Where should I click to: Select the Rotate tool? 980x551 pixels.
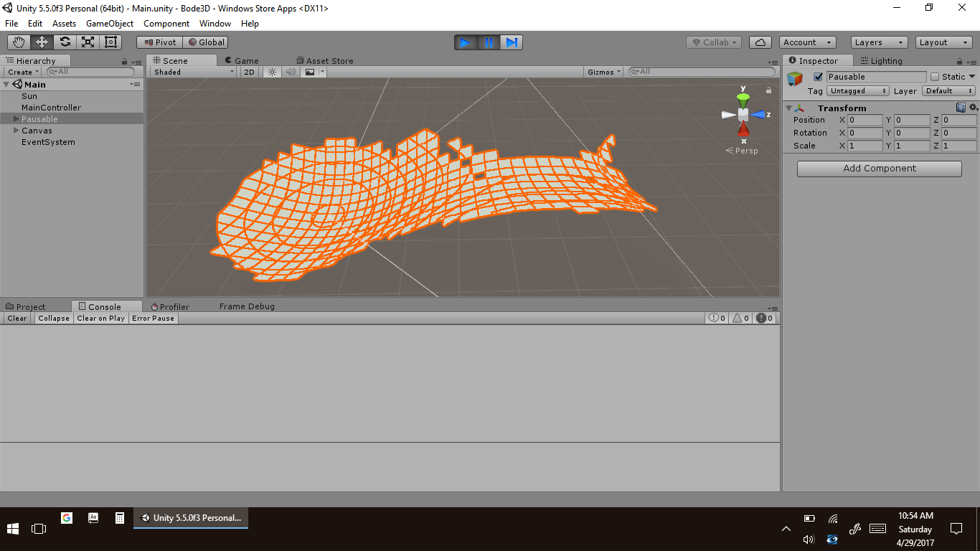(65, 42)
